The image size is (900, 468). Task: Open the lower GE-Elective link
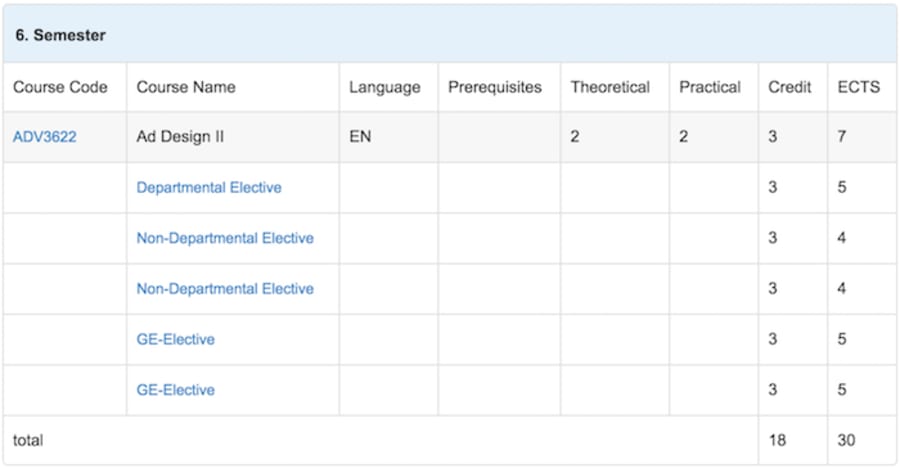point(176,389)
